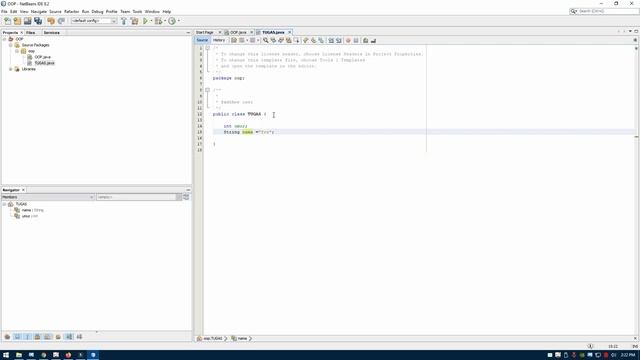Click the Save All toolbar icon

pyautogui.click(x=38, y=21)
